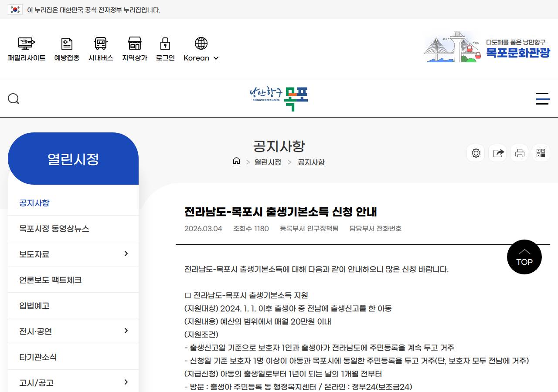This screenshot has height=392, width=558.
Task: Expand the 전시·공연 submenu arrow
Action: coord(126,331)
